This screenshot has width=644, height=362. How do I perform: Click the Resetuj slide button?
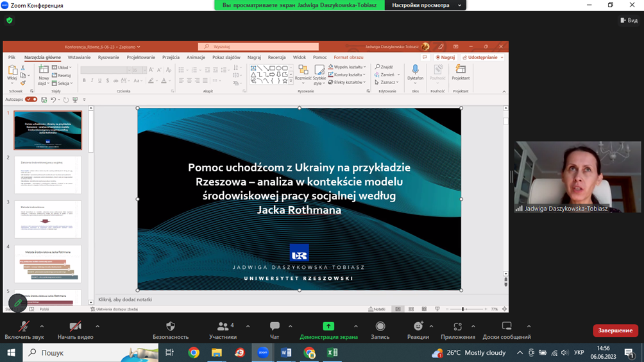pos(62,75)
